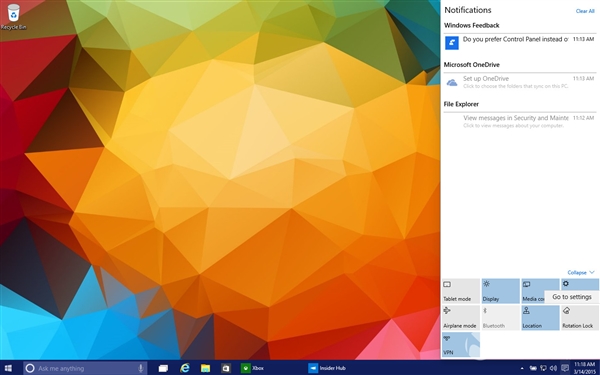This screenshot has height=375, width=600.
Task: Open the Media connect quick action tile
Action: click(540, 291)
